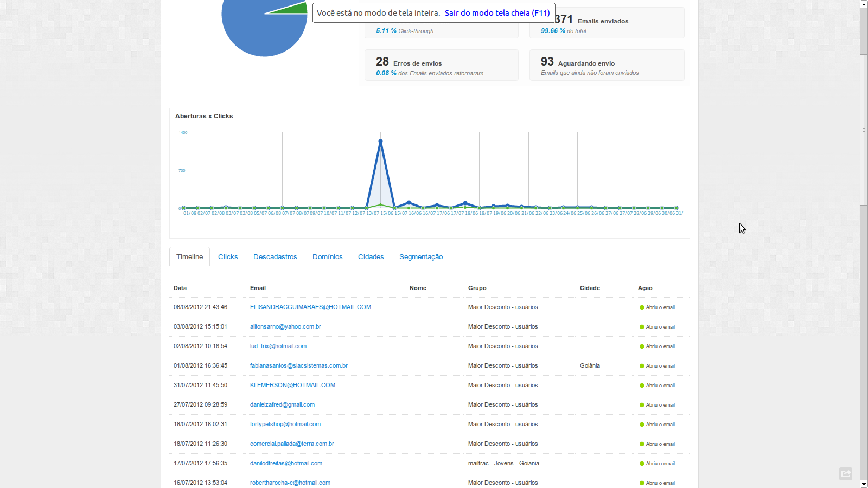The image size is (868, 488).
Task: Open the Descadastros tab
Action: coord(275,256)
